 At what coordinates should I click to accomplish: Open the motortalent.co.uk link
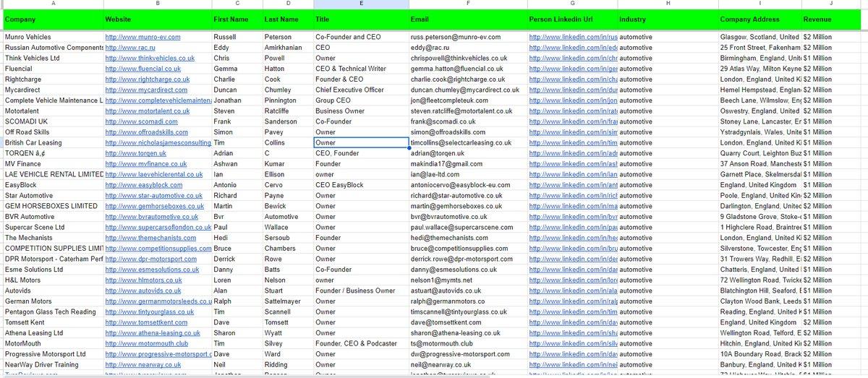[x=148, y=111]
